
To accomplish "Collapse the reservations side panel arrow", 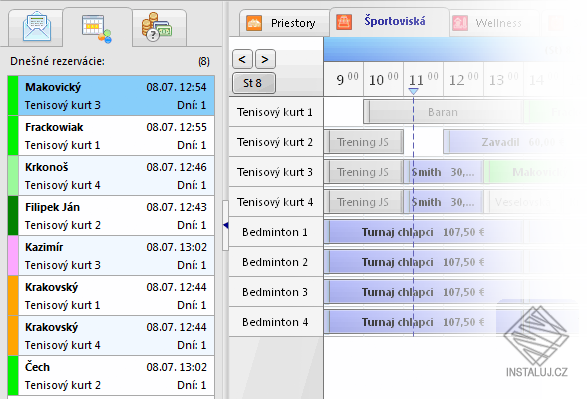I will [226, 225].
